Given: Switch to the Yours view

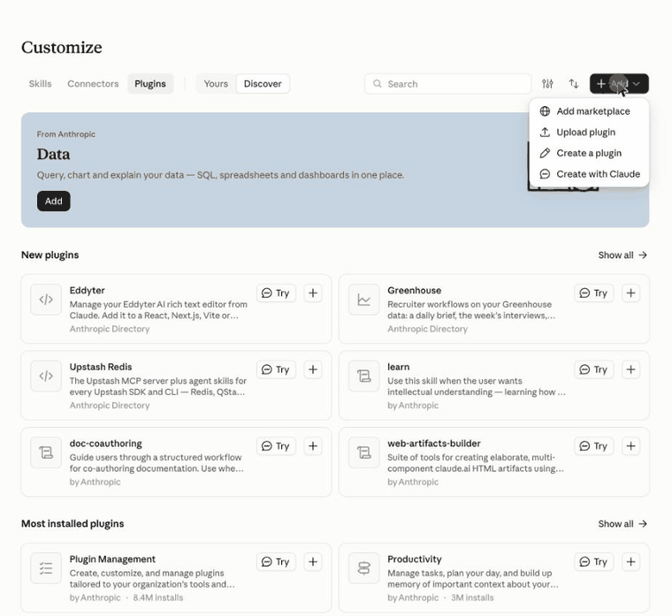Looking at the screenshot, I should [x=216, y=84].
